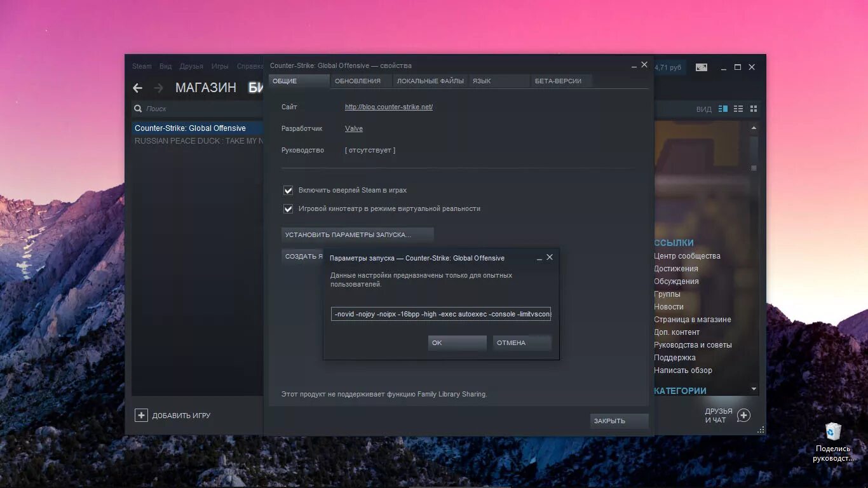Minimize the launch options dialog
This screenshot has height=488, width=868.
pos(539,258)
